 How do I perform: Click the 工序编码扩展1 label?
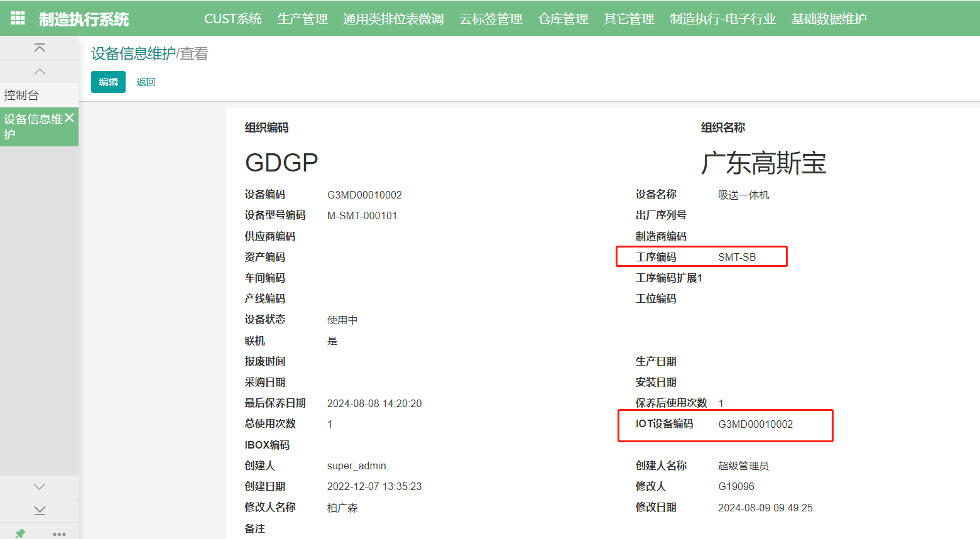coord(669,278)
